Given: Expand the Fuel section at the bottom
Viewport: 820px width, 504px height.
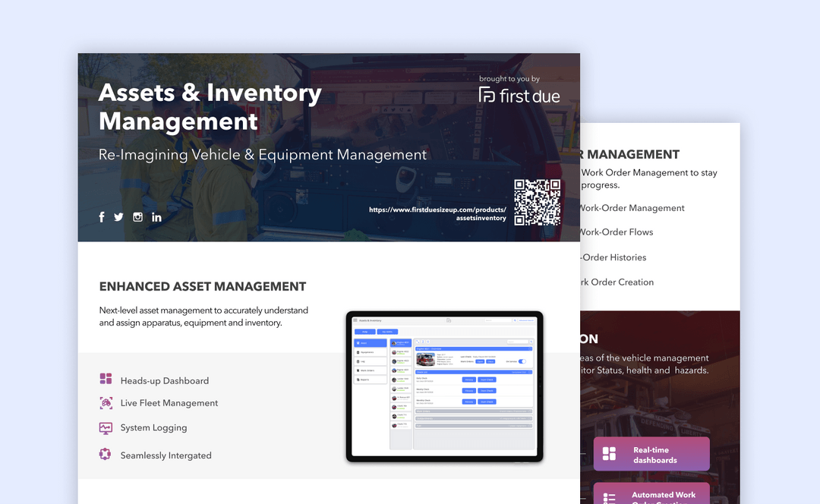Looking at the screenshot, I should 474,425.
